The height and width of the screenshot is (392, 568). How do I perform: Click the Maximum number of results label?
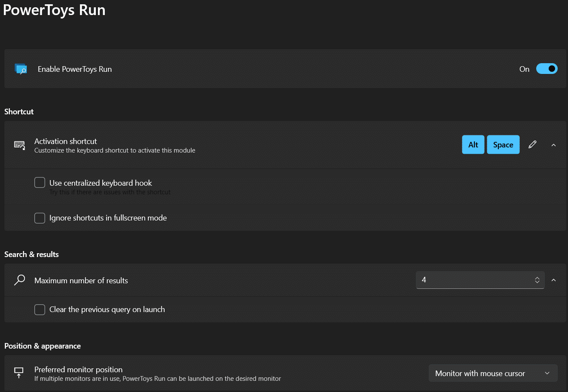point(81,281)
